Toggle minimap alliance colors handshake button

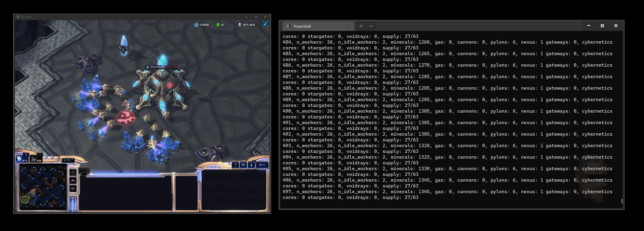(73, 188)
